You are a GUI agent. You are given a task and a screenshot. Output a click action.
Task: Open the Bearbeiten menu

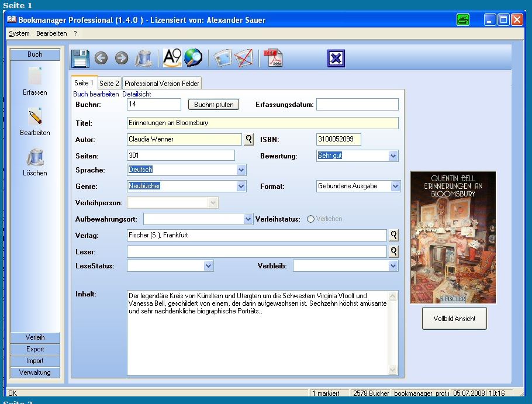(x=51, y=33)
